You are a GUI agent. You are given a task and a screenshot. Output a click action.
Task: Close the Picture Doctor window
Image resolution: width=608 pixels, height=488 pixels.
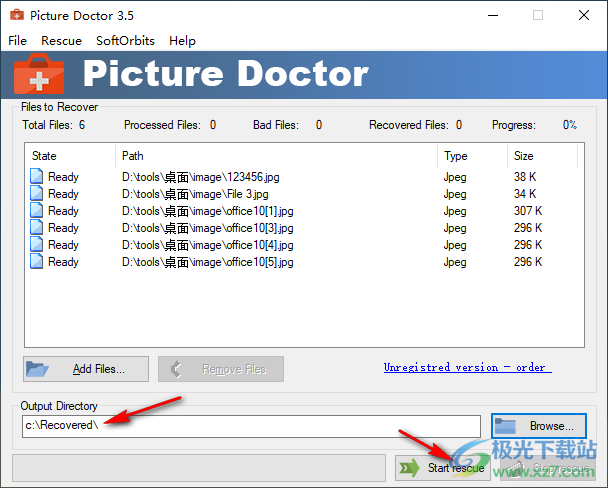click(x=584, y=16)
